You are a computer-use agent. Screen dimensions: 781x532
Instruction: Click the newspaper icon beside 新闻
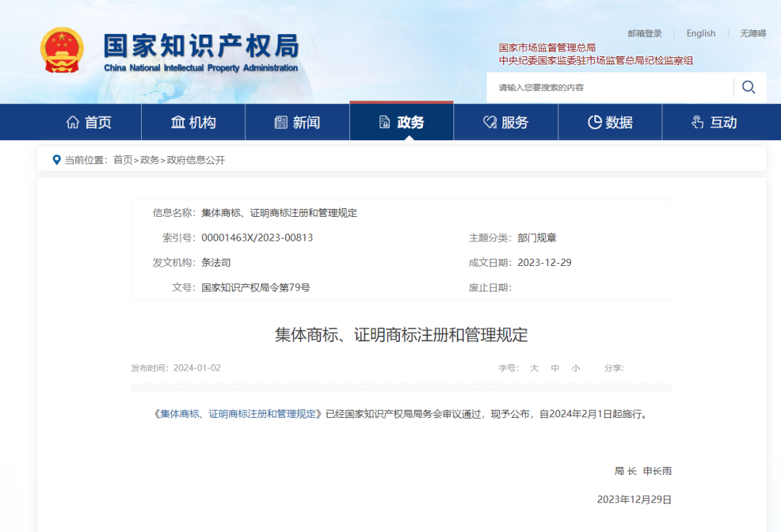[x=281, y=122]
